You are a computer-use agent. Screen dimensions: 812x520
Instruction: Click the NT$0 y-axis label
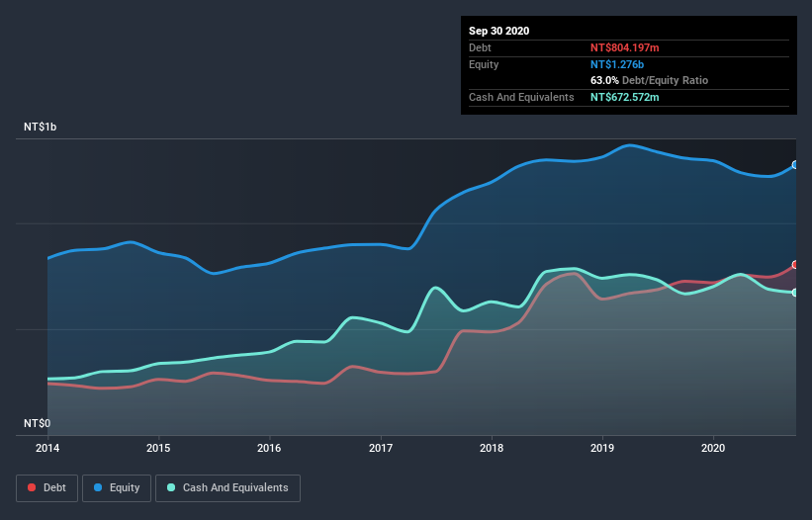click(38, 423)
